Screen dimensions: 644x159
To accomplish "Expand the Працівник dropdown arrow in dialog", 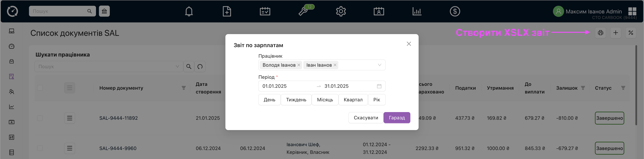I will (379, 65).
